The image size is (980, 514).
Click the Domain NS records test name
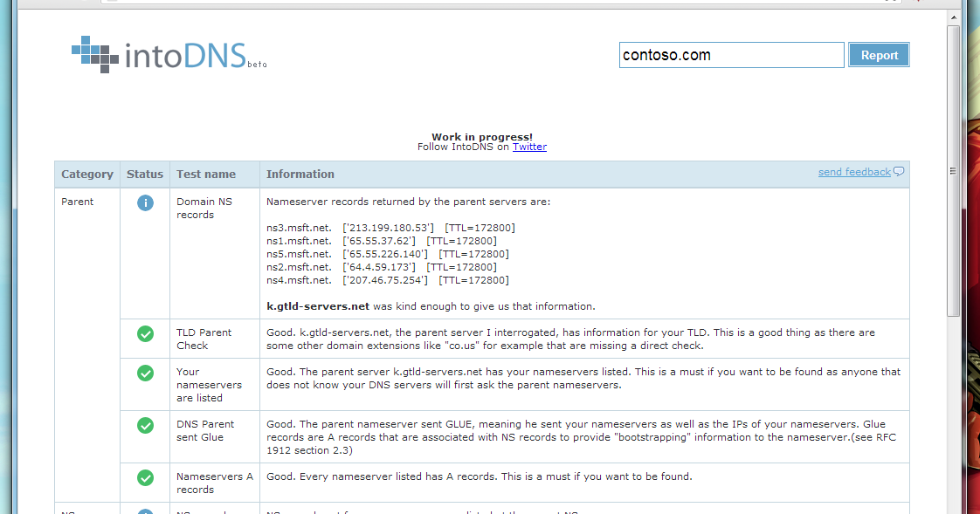coord(204,208)
